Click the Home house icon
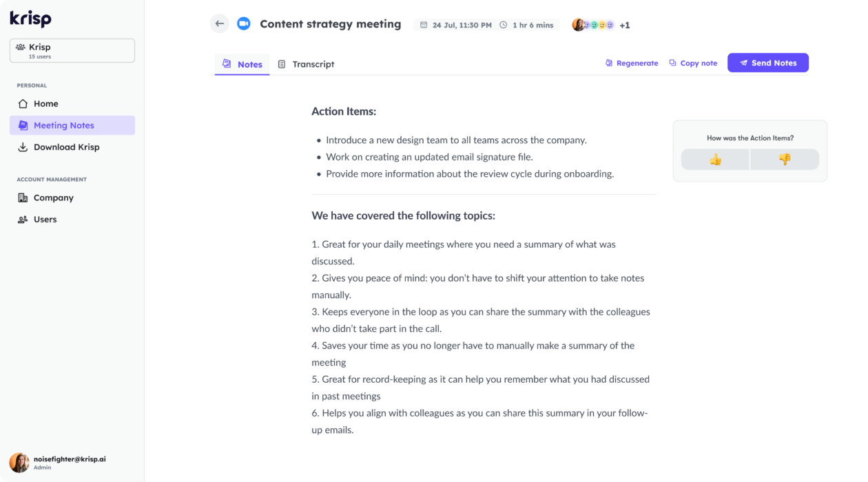Viewport: 868px width, 482px height. click(23, 104)
